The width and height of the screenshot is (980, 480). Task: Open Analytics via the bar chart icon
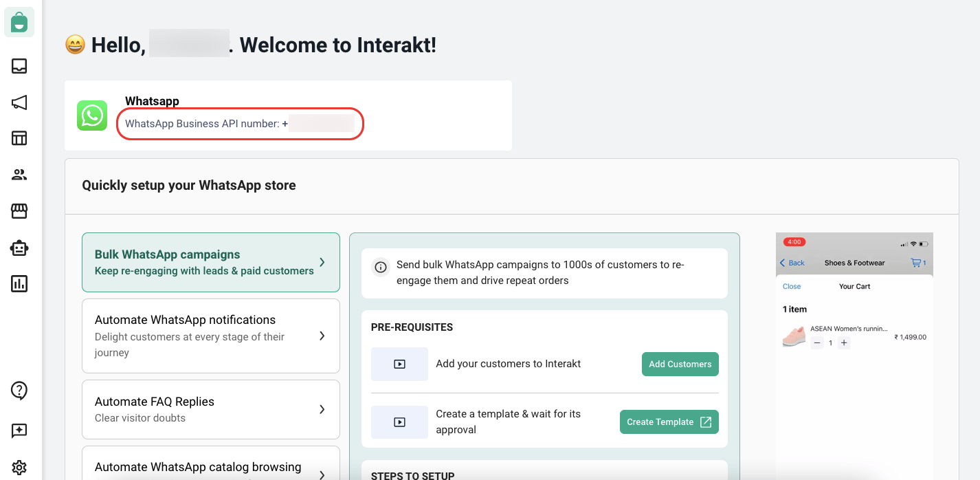pos(19,283)
